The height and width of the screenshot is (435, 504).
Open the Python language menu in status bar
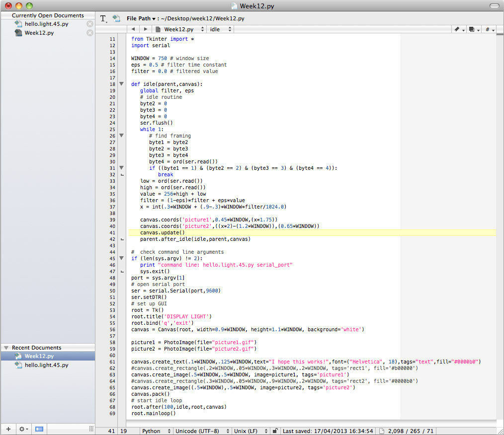click(156, 432)
